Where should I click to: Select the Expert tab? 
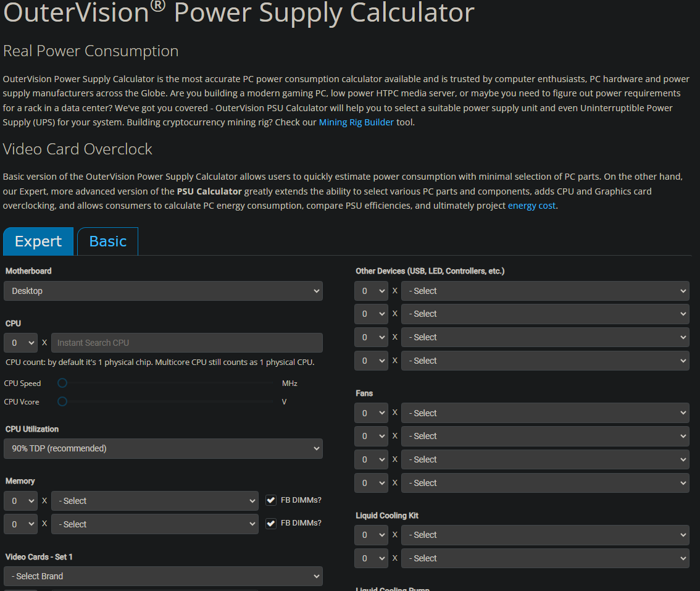pos(38,241)
